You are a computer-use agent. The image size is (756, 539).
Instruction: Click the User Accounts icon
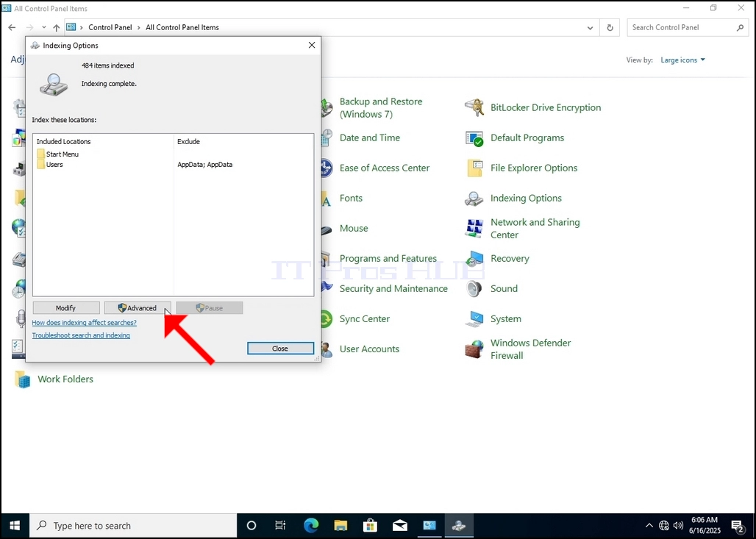tap(327, 349)
